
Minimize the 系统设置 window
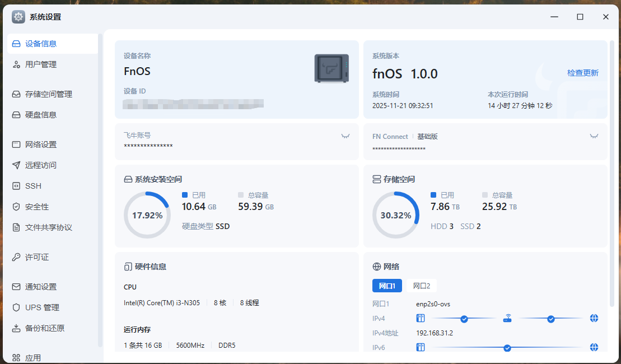[554, 17]
